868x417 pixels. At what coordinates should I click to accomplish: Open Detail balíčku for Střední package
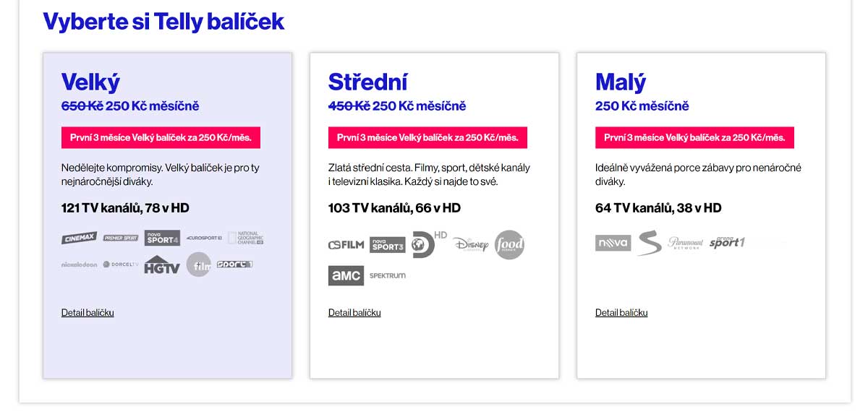[x=354, y=313]
